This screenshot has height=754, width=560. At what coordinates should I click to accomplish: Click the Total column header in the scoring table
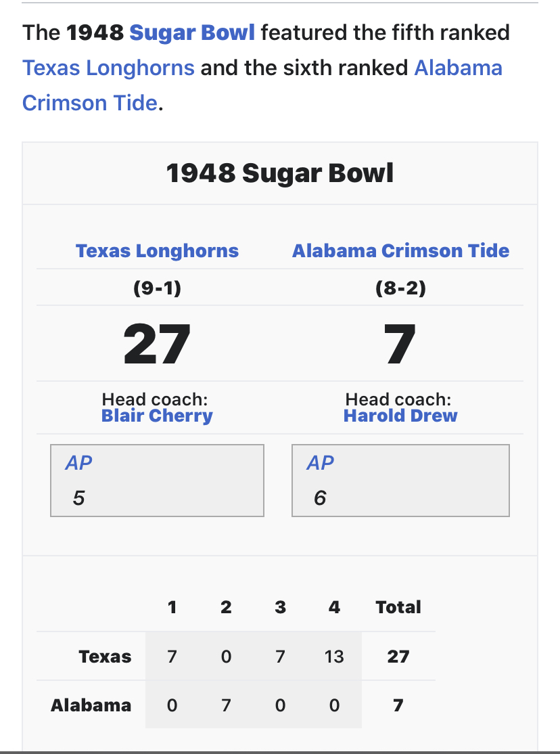(398, 607)
